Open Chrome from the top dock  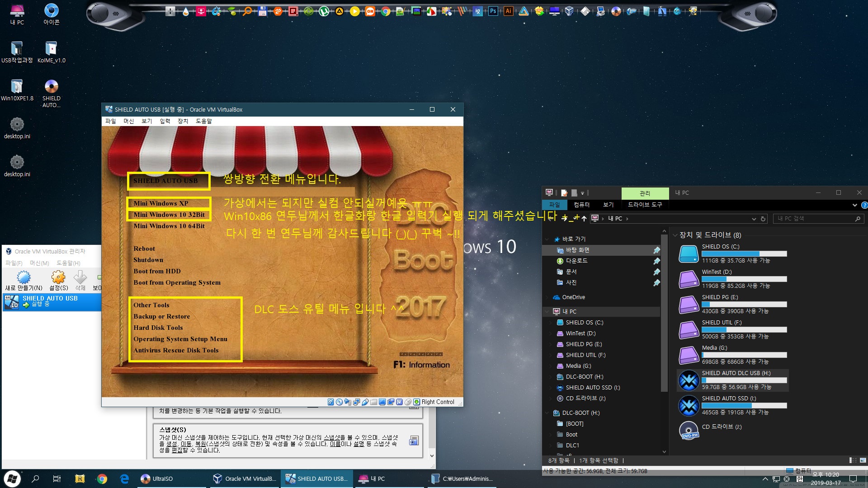pos(385,11)
